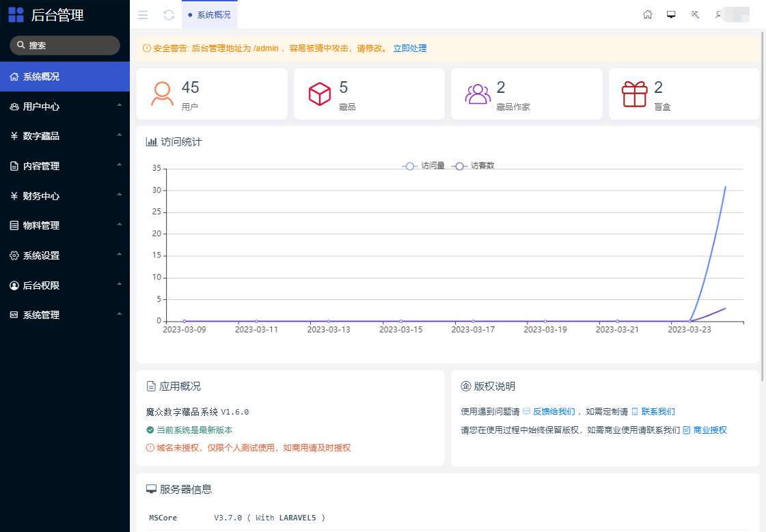
Task: Click the copyright icon beside 版权说明
Action: coord(465,386)
